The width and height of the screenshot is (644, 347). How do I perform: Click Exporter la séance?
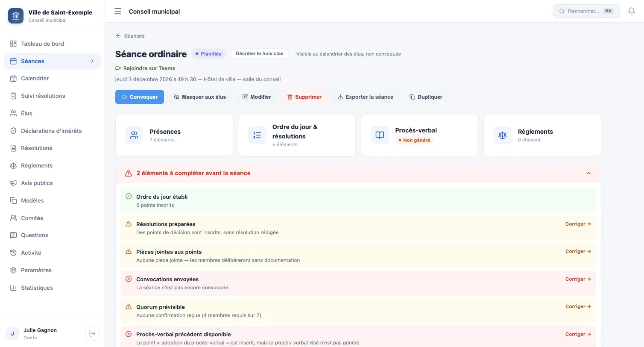366,97
